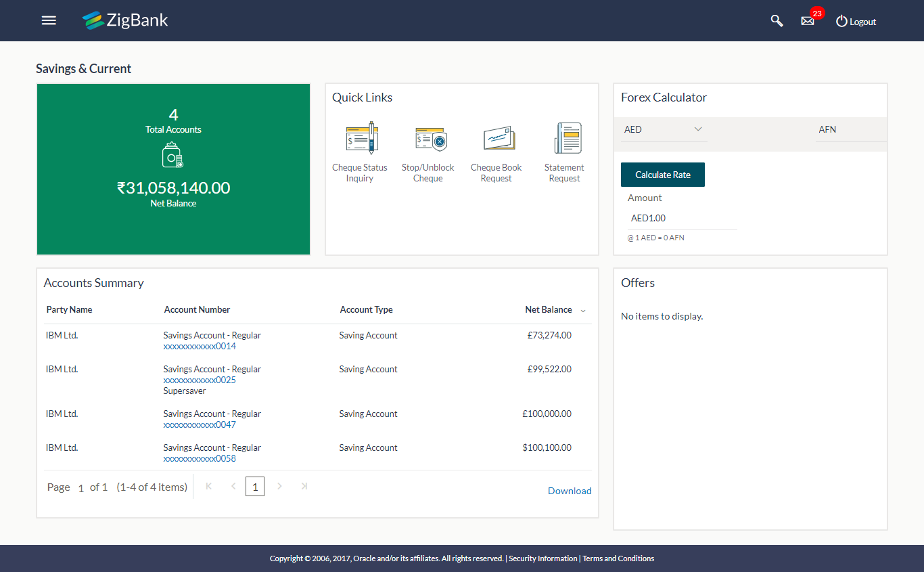
Task: Click the ZigBank logo
Action: point(125,20)
